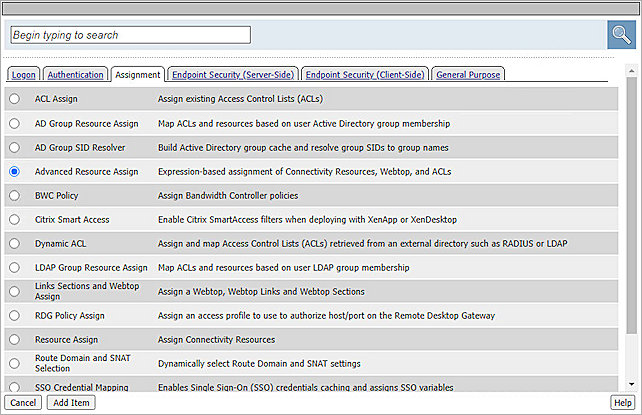The height and width of the screenshot is (415, 642).
Task: Select the ACL Assign radio button
Action: [x=14, y=99]
